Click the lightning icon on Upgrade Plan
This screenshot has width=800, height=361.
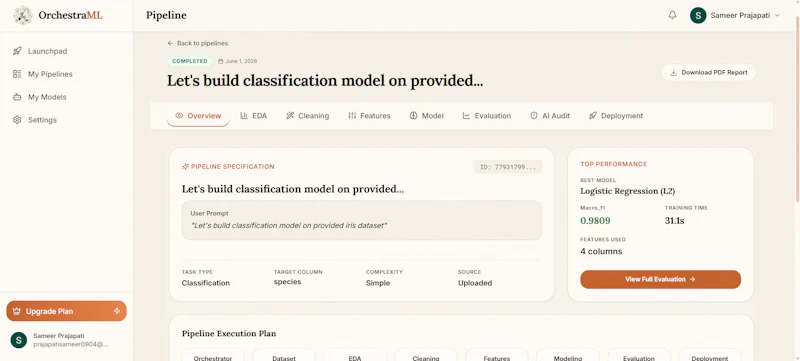117,311
